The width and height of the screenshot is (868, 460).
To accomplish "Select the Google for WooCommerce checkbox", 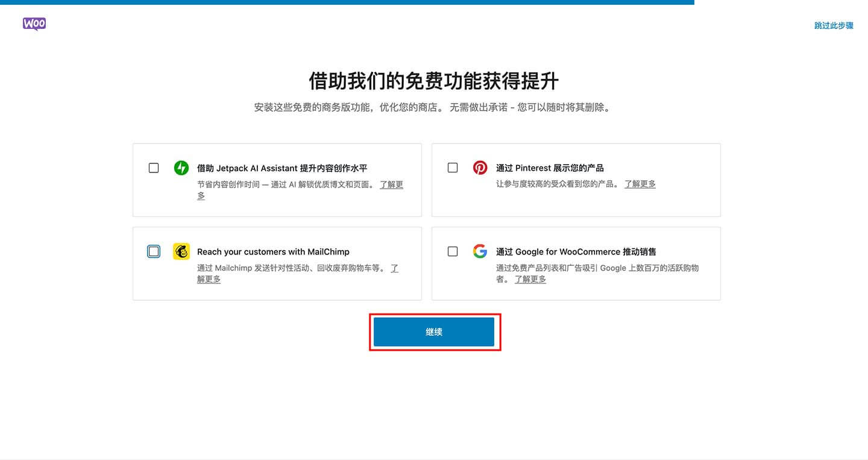I will [453, 251].
